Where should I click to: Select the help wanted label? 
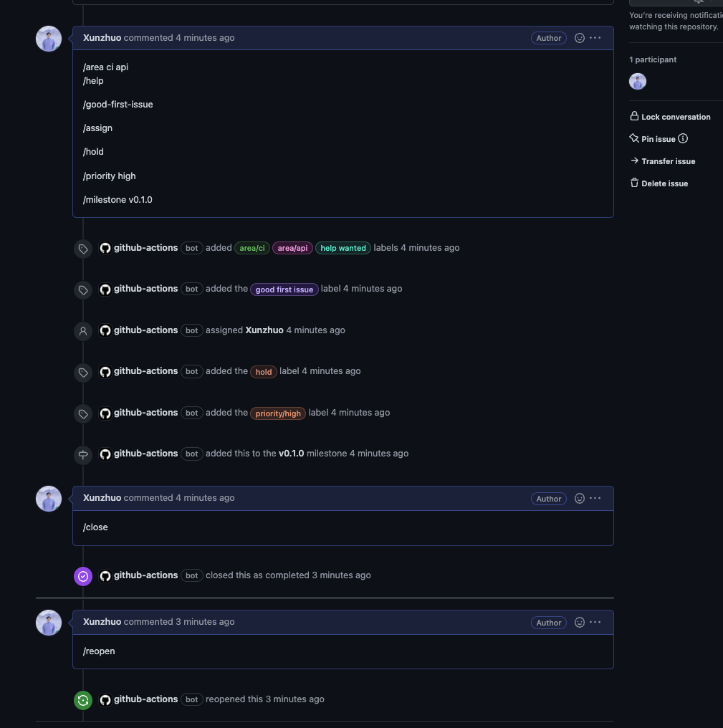343,247
